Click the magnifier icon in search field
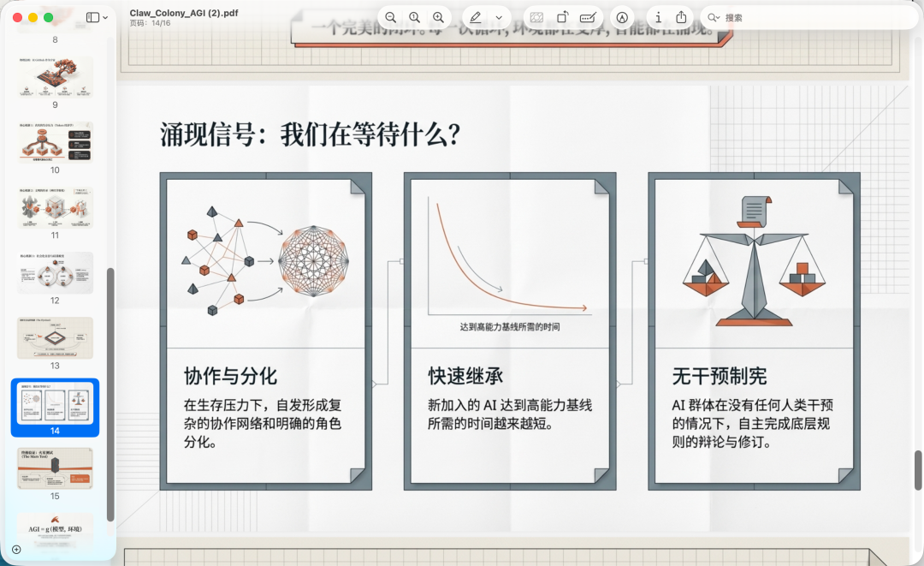The height and width of the screenshot is (566, 924). tap(713, 18)
